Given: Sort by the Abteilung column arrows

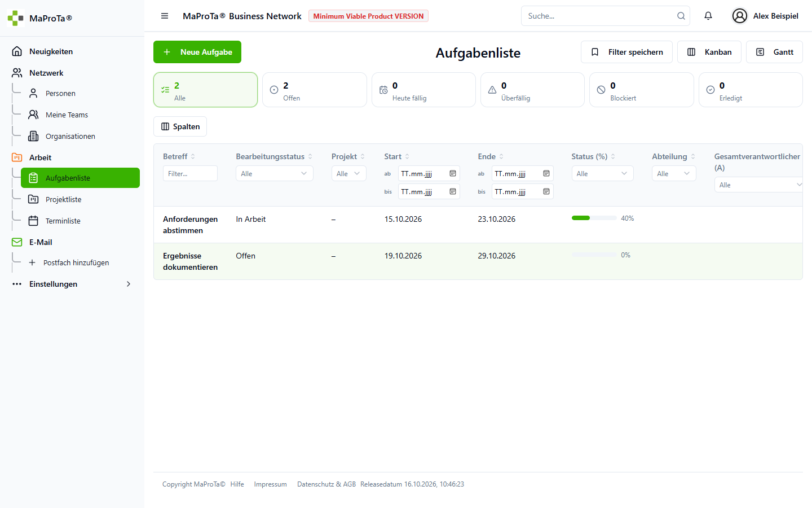Looking at the screenshot, I should [x=693, y=156].
